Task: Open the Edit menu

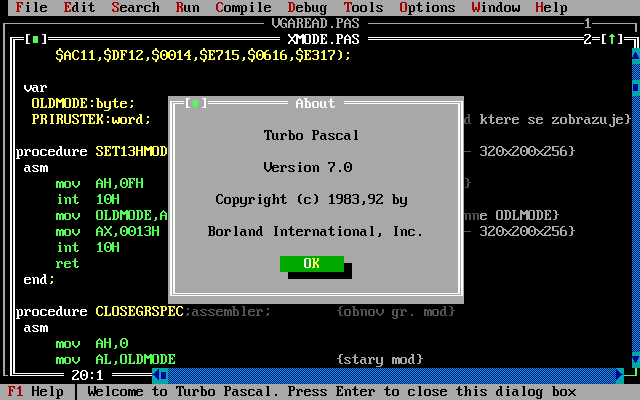Action: 79,7
